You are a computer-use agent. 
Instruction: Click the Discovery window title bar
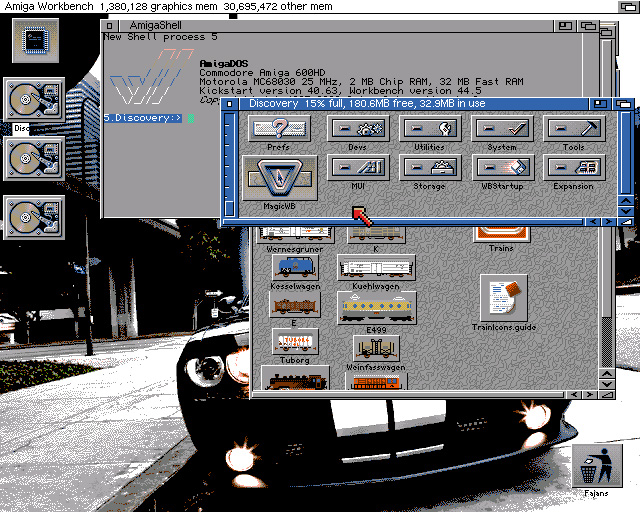[413, 104]
